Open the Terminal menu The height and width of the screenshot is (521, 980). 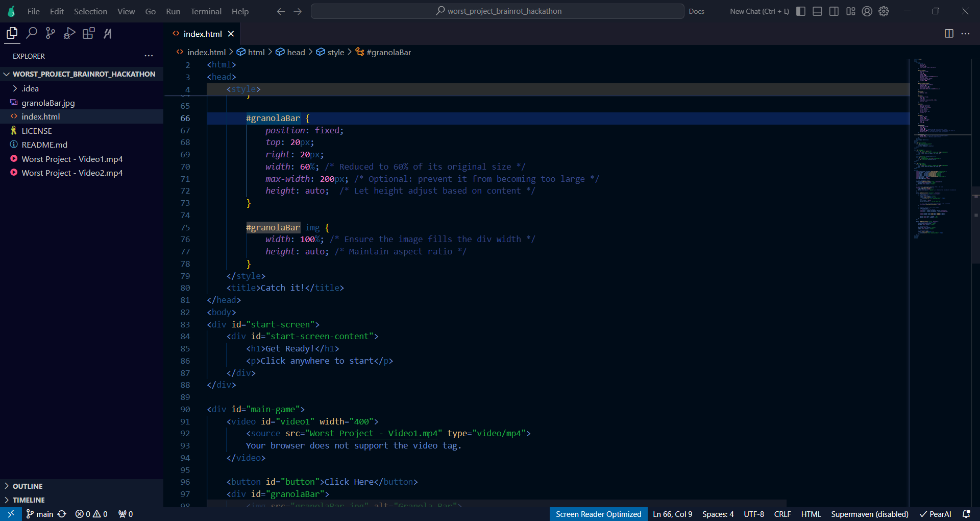206,11
